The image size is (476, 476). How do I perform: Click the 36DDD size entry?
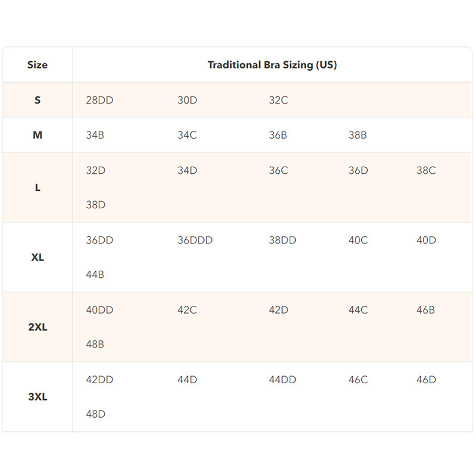click(x=195, y=240)
